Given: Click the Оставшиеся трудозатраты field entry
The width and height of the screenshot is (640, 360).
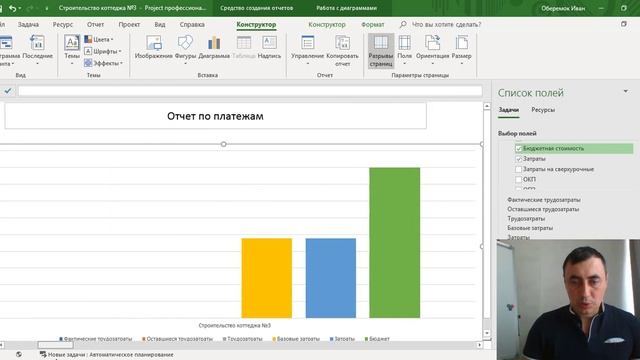Looking at the screenshot, I should [543, 209].
